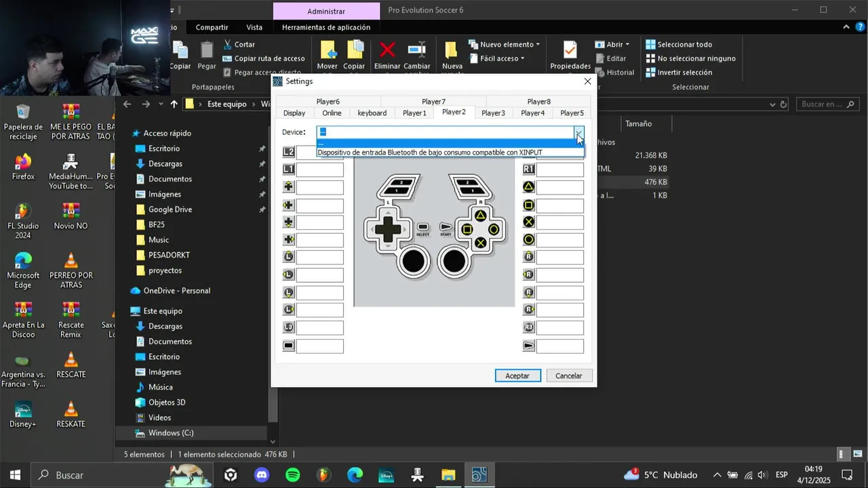868x488 pixels.
Task: Open the keyboard tab
Action: (372, 113)
